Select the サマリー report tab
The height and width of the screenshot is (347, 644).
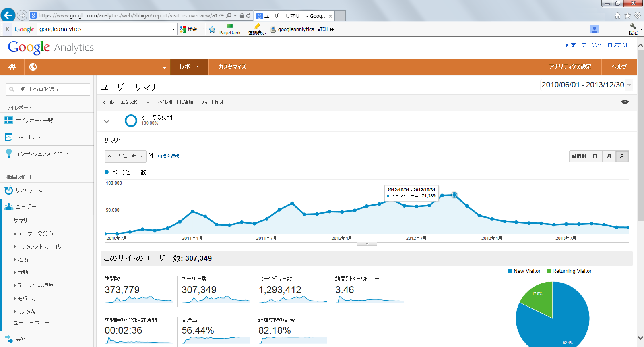(114, 140)
